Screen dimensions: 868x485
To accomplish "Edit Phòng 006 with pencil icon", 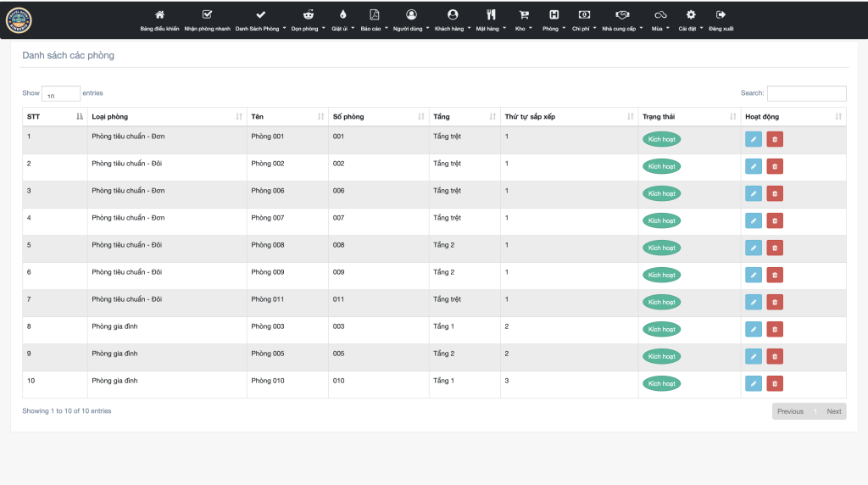I will [x=754, y=194].
